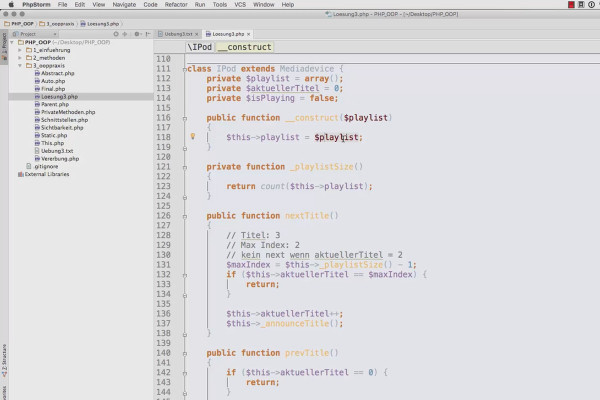Fold _playlistSize function at line 121
600x400 pixels.
click(x=185, y=167)
